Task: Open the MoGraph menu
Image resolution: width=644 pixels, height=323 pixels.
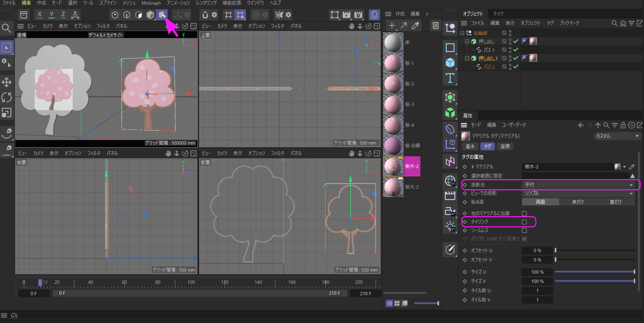Action: pyautogui.click(x=151, y=3)
